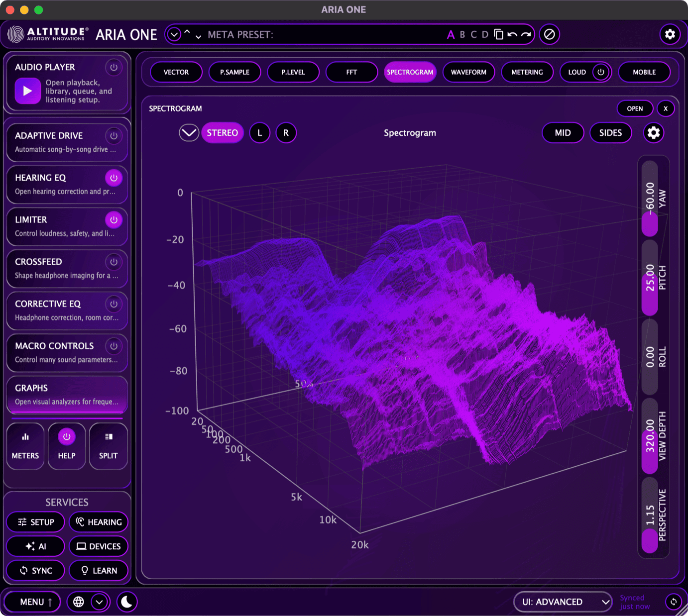The height and width of the screenshot is (616, 688).
Task: Open spectrogram settings gear icon
Action: (654, 133)
